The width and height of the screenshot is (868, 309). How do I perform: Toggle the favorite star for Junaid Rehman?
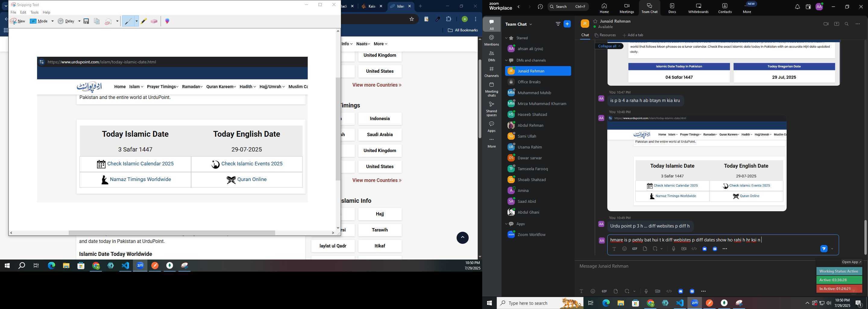pos(596,21)
